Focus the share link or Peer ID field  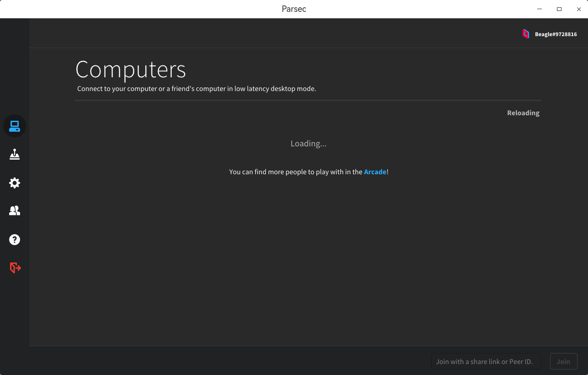click(486, 361)
